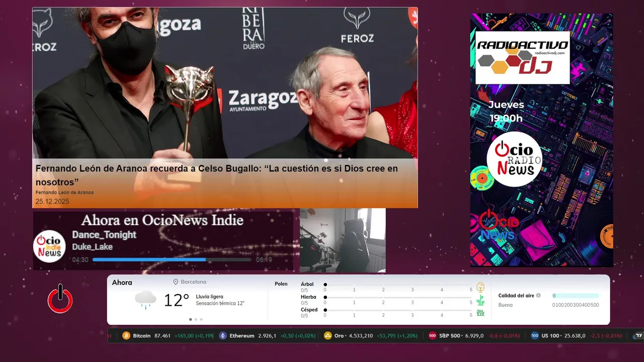Click the '25.12.2025' news date
Viewport: 644px width, 362px height.
click(52, 202)
